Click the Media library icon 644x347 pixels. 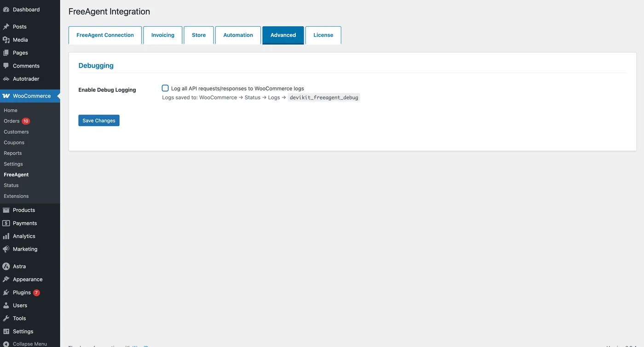point(6,40)
